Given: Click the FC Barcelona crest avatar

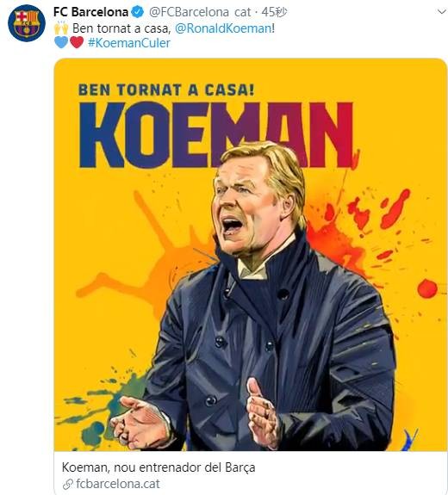Looking at the screenshot, I should (x=27, y=22).
